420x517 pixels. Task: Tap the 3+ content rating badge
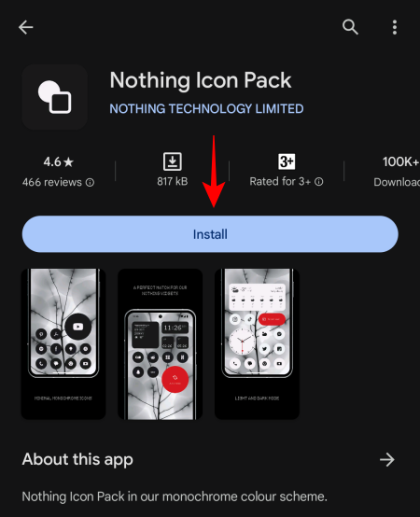287,161
